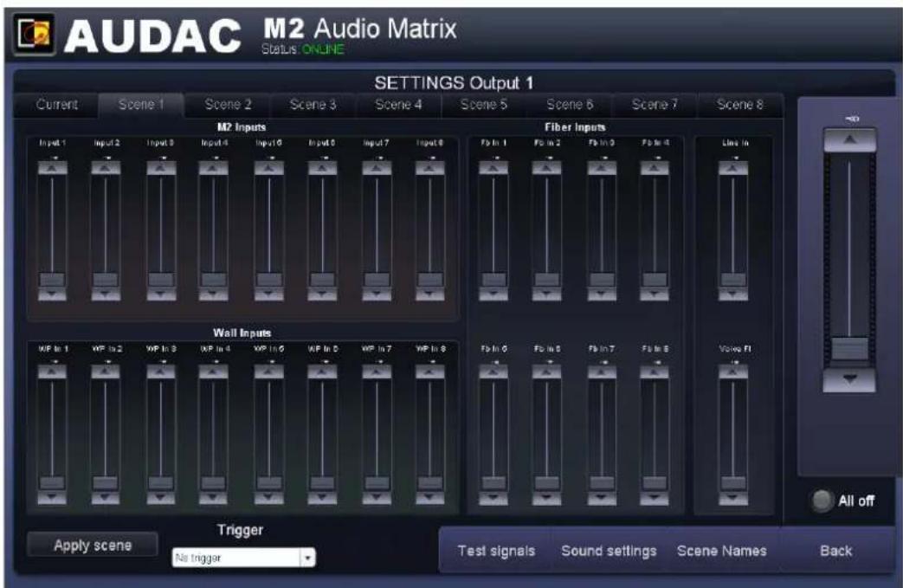This screenshot has height=588, width=903.
Task: Lower Voice Fl level with down arrow
Action: coord(733,498)
